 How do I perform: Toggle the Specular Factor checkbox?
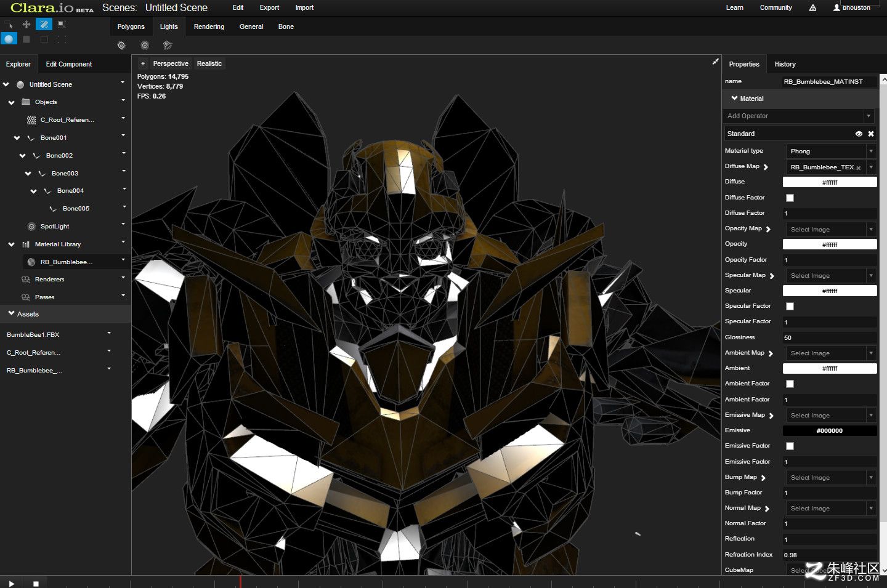[790, 306]
